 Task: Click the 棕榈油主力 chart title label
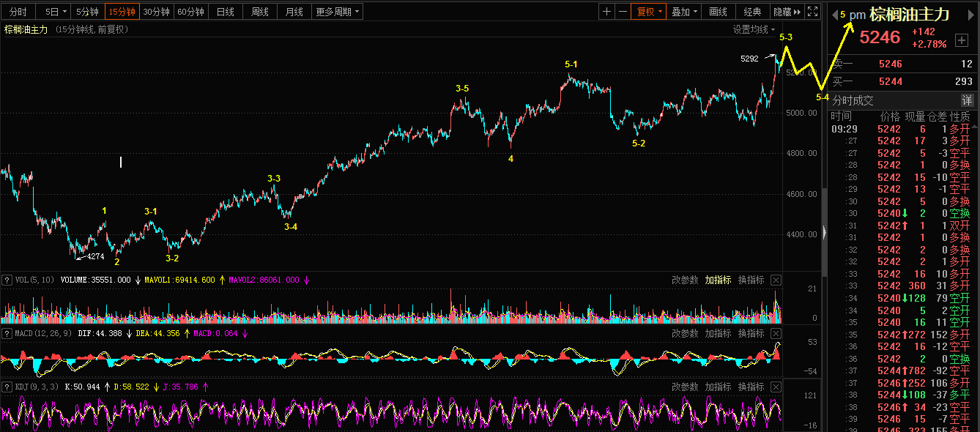(x=26, y=29)
